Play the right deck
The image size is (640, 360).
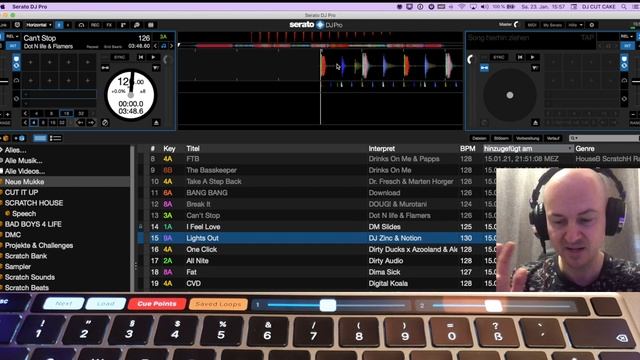pos(532,57)
